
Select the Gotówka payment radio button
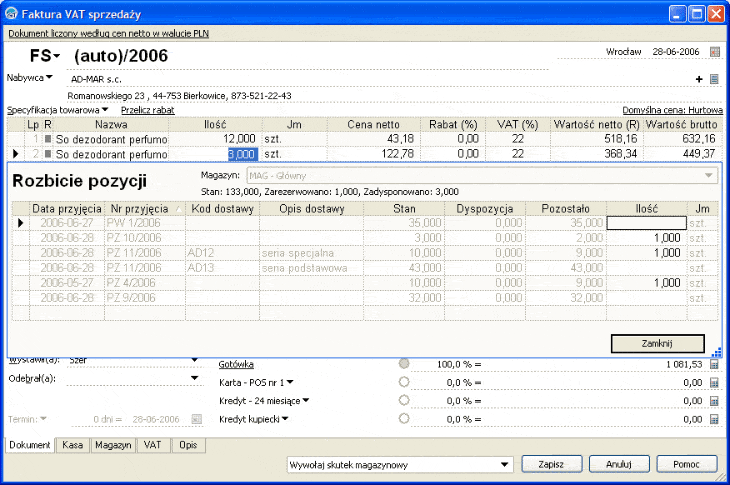coord(404,364)
